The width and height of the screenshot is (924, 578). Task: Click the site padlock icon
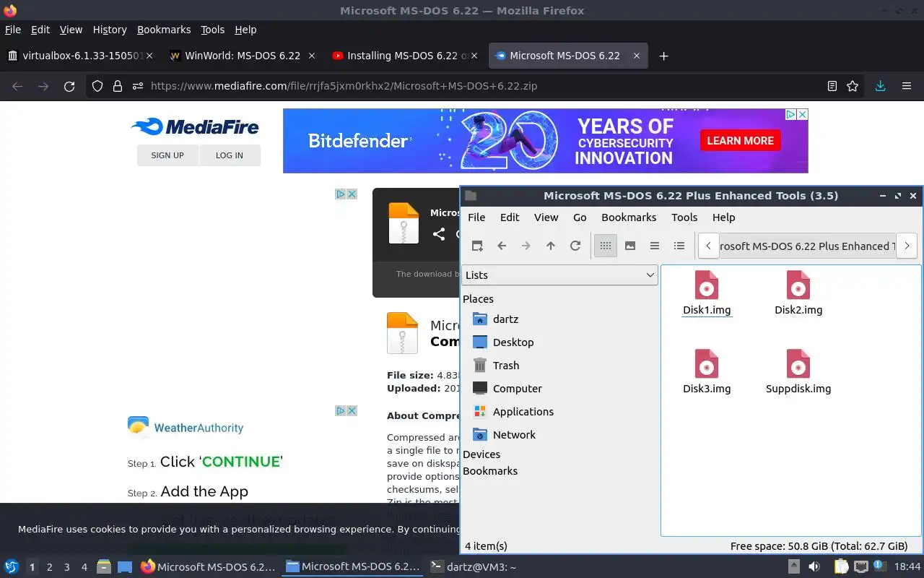117,86
